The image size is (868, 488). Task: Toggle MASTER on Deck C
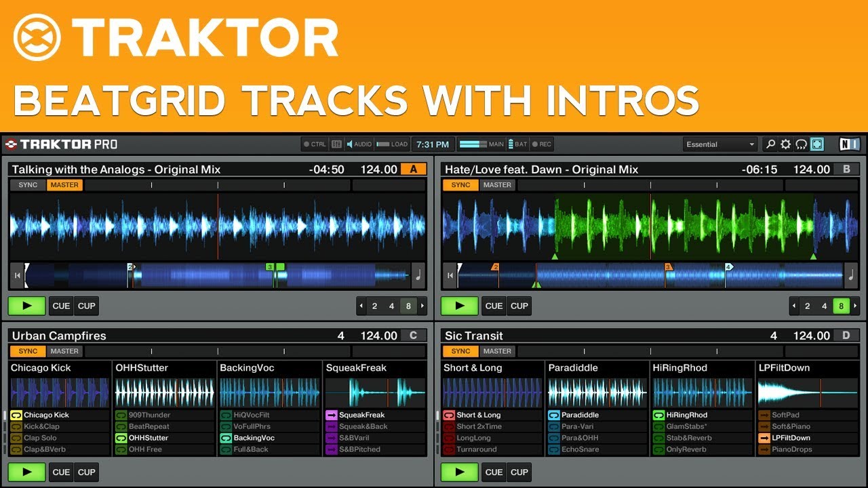(x=64, y=351)
